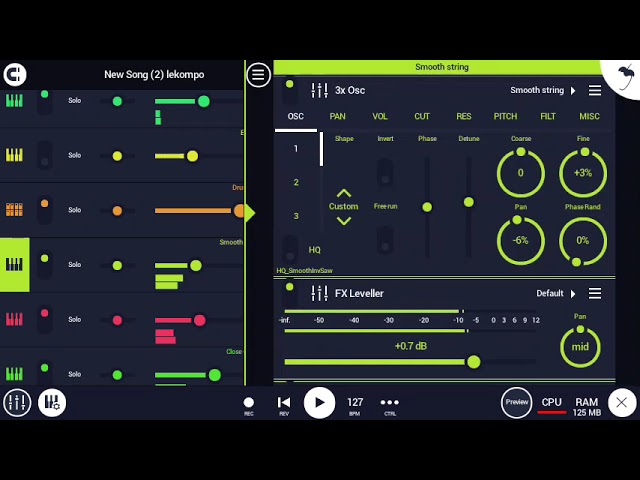Select the highlighted Smooth string keyboard icon
The image size is (640, 480).
pyautogui.click(x=15, y=264)
